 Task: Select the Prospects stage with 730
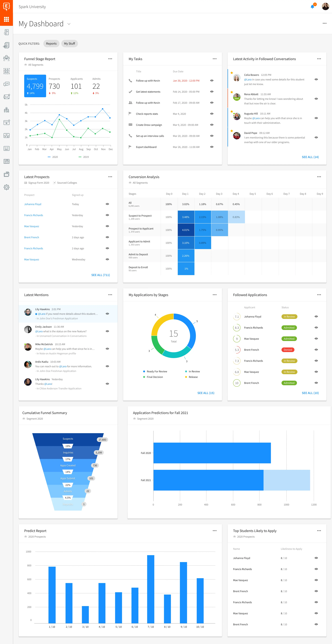point(54,86)
